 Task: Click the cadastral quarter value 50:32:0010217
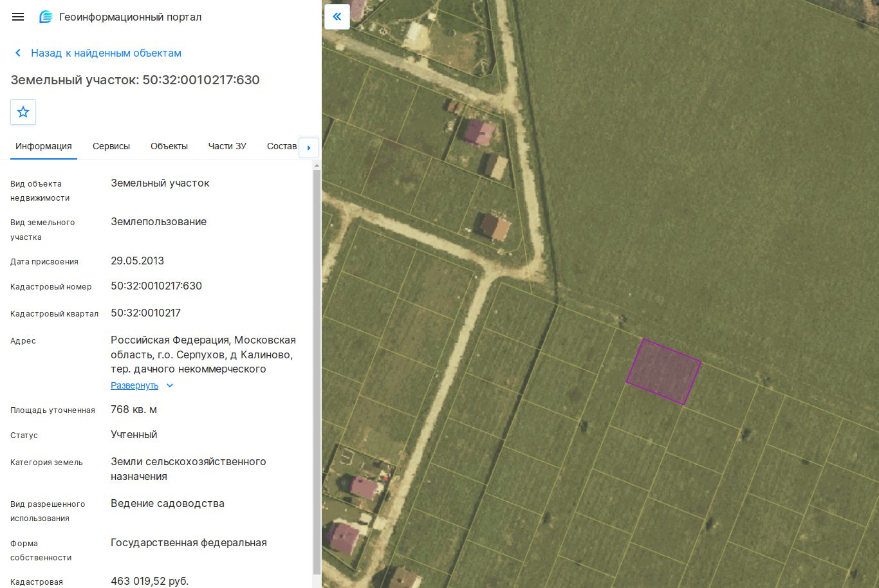[x=145, y=313]
